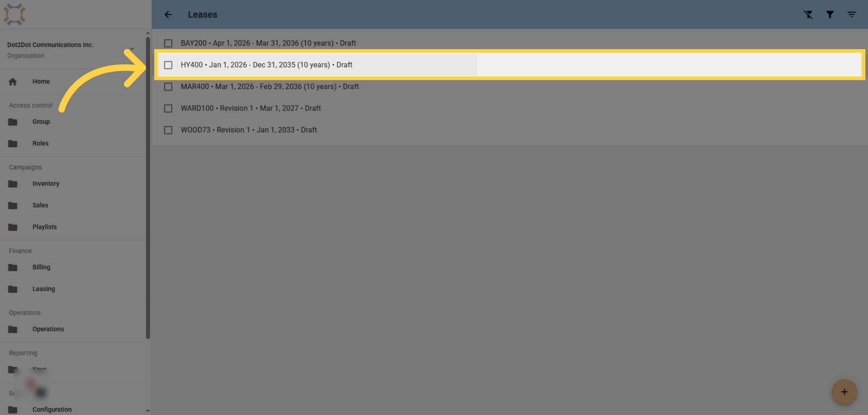Go back using the arrow beside Leases

click(168, 14)
